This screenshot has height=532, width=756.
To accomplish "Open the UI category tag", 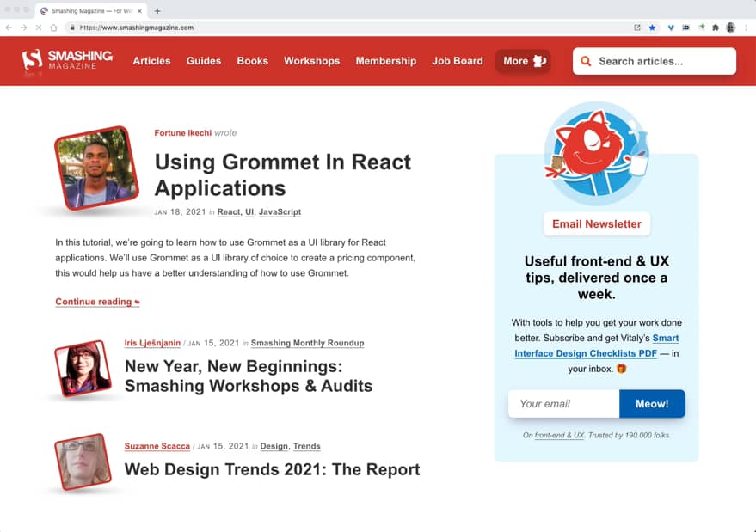I will [x=249, y=212].
